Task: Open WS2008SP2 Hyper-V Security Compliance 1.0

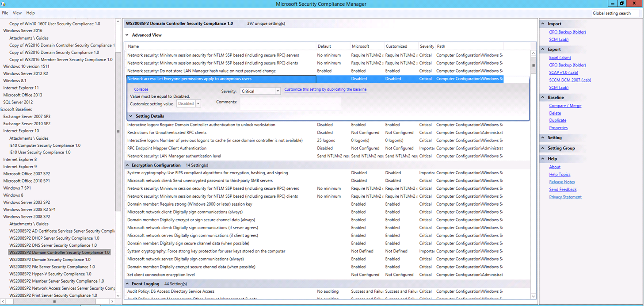Action: tap(50, 274)
